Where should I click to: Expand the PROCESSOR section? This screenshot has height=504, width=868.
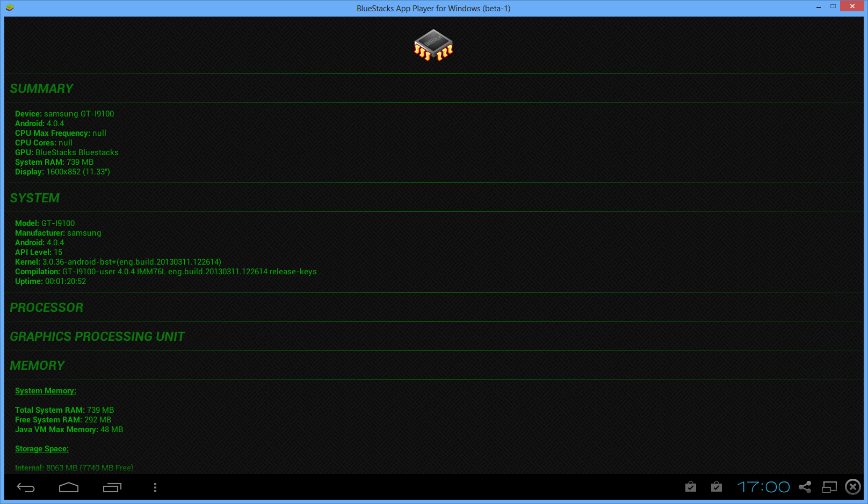[x=434, y=308]
